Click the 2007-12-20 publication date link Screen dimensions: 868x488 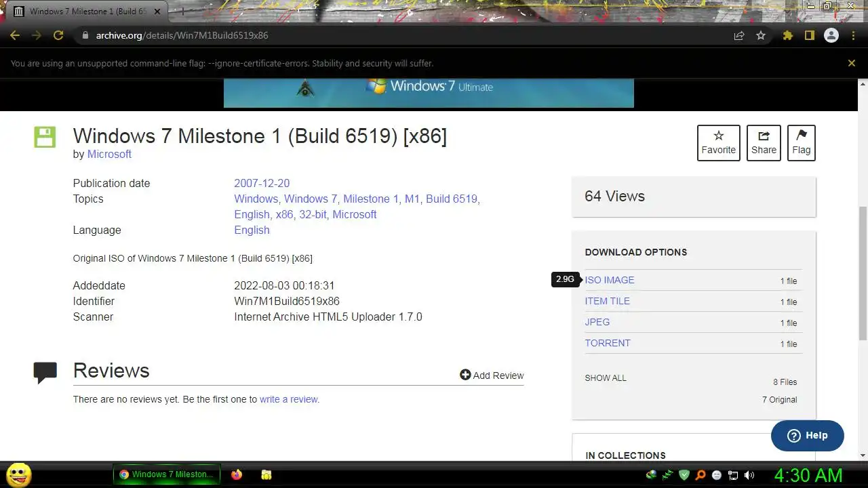(x=262, y=183)
